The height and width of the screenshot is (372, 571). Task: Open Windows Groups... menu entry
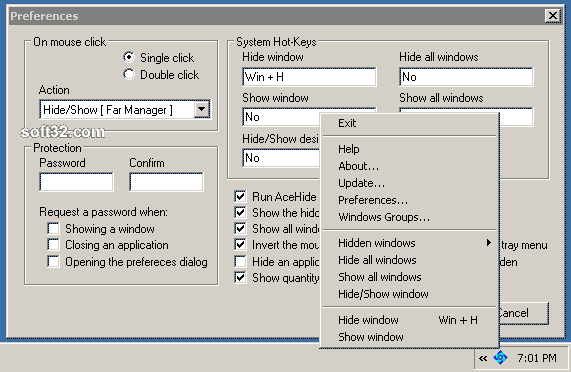[x=409, y=217]
